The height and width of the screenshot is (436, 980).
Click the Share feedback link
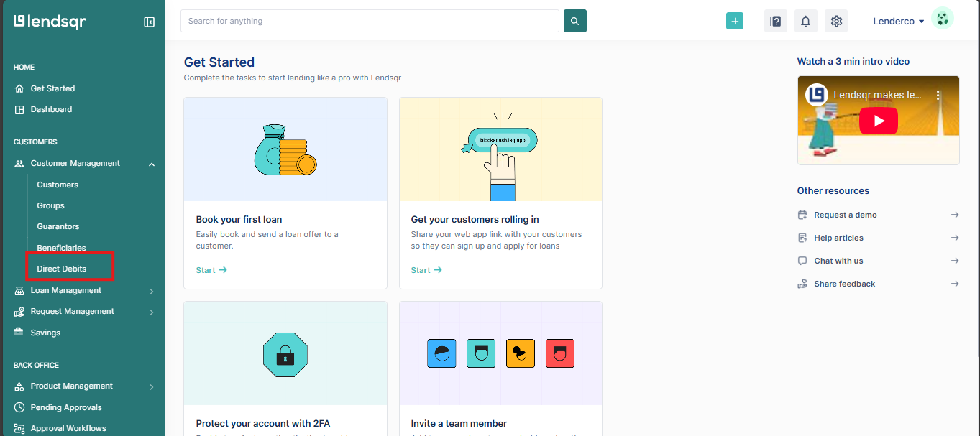click(x=845, y=284)
